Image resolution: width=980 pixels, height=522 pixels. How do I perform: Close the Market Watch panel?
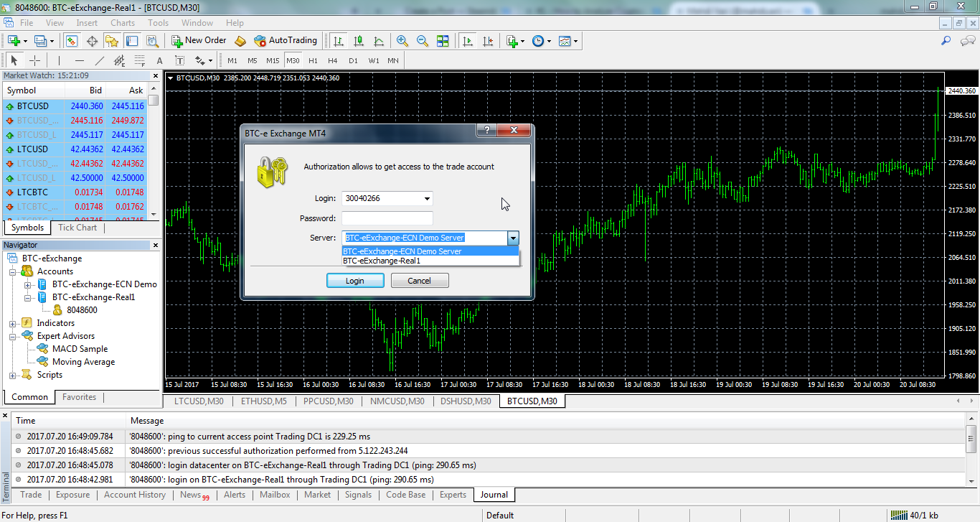pos(156,75)
